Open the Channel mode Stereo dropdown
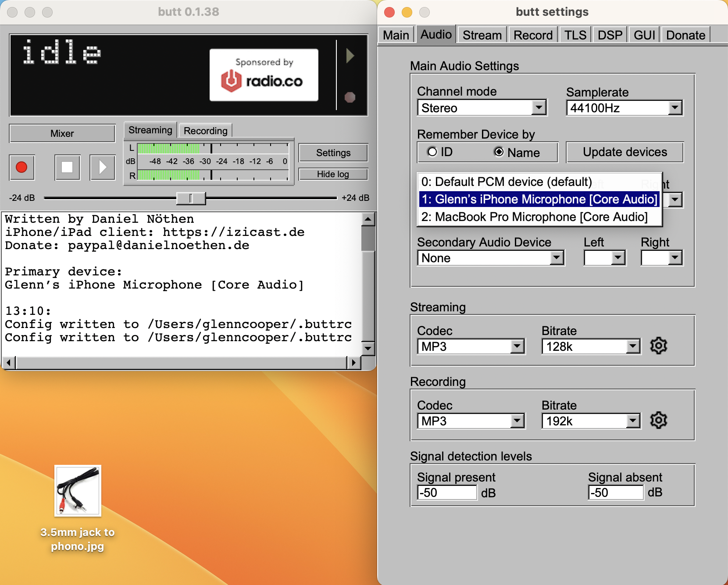 pos(482,107)
